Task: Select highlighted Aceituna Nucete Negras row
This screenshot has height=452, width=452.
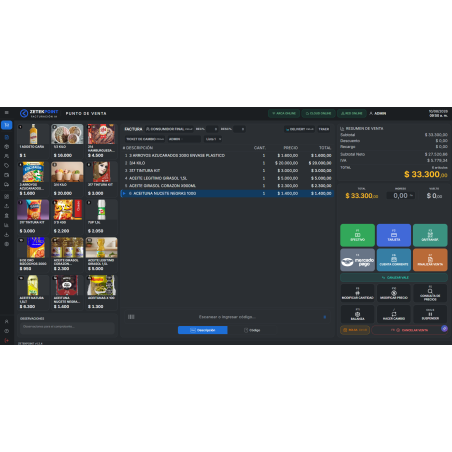Action: [227, 193]
